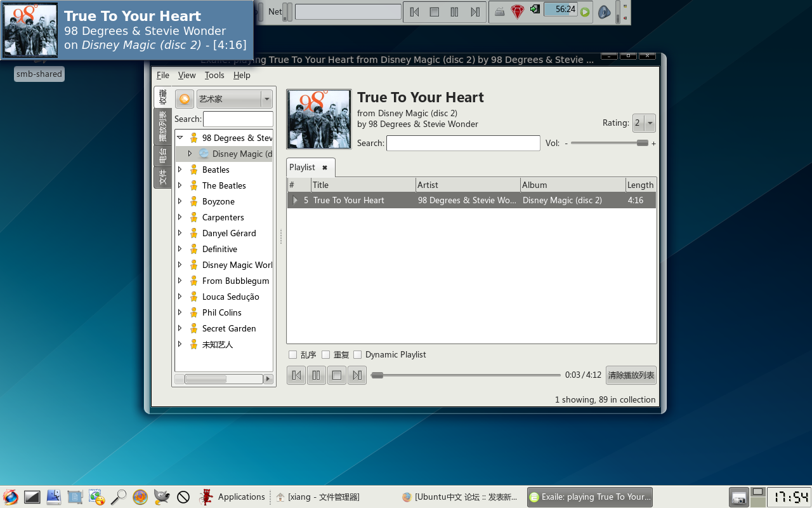The height and width of the screenshot is (508, 812).
Task: Expand the Beatles artist node
Action: [180, 170]
